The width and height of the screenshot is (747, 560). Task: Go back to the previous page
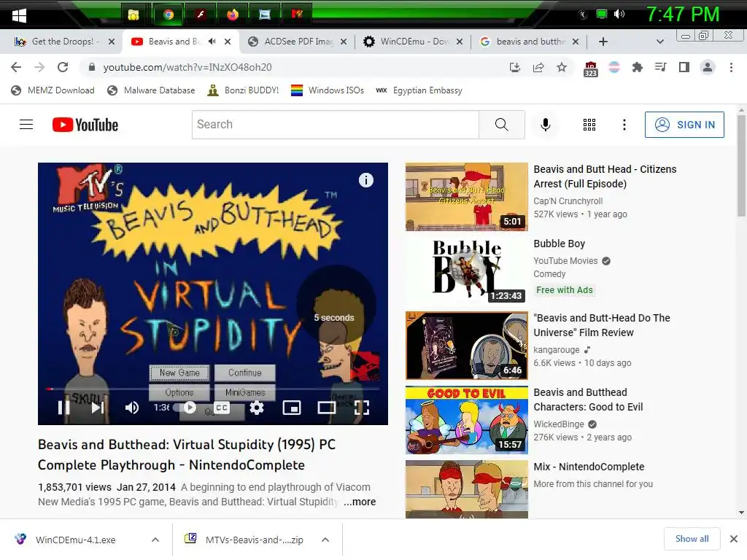[16, 67]
